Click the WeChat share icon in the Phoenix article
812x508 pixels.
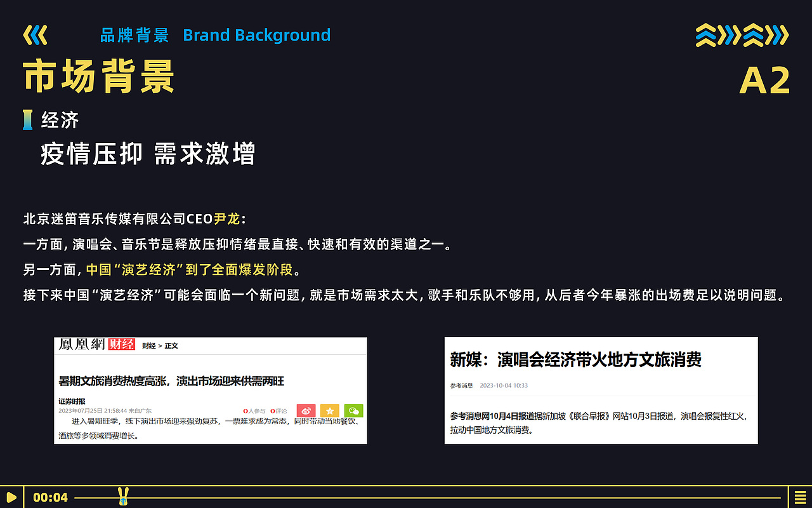tap(353, 410)
